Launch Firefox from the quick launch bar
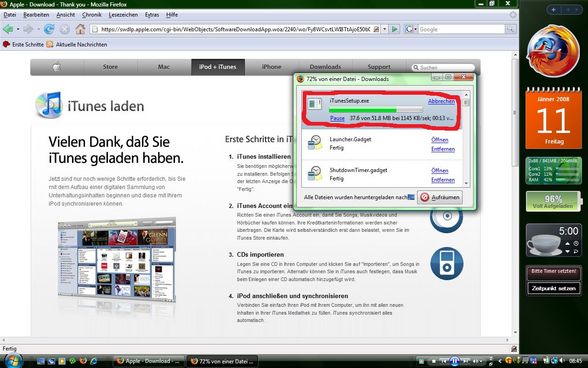This screenshot has height=368, width=588. [83, 361]
